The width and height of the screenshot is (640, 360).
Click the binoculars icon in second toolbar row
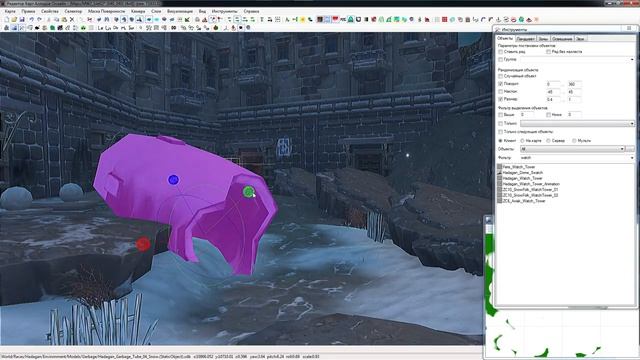pyautogui.click(x=173, y=28)
